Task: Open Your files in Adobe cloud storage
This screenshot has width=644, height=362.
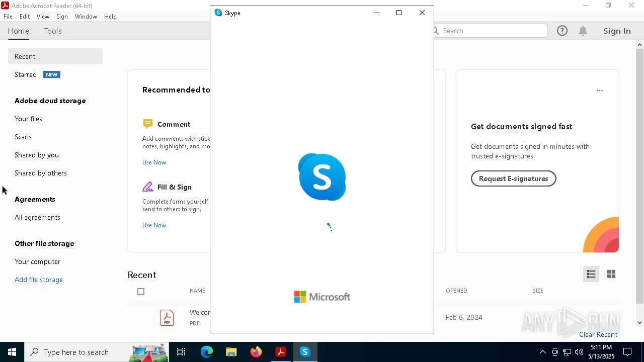Action: 28,119
